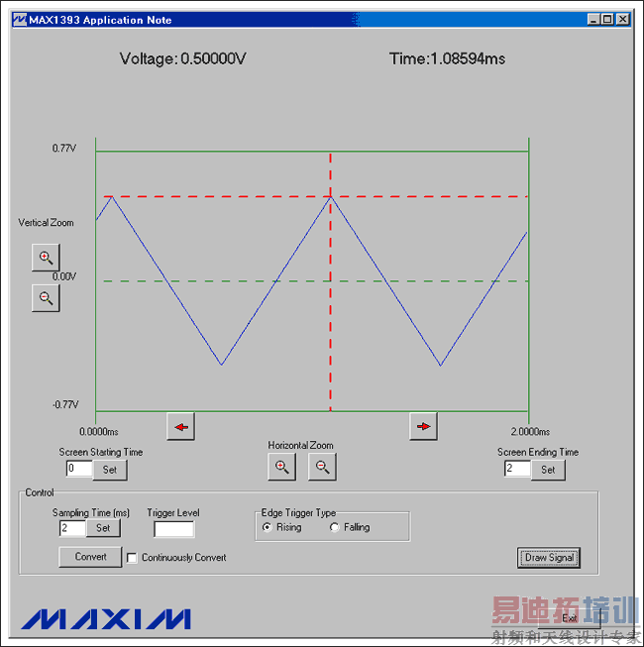This screenshot has height=647, width=644.
Task: Click the 2.0000ms end time label
Action: 530,432
